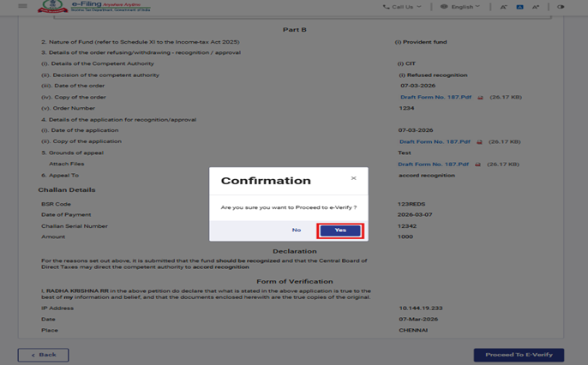Click PDF icon in the Attach Files row

click(480, 164)
